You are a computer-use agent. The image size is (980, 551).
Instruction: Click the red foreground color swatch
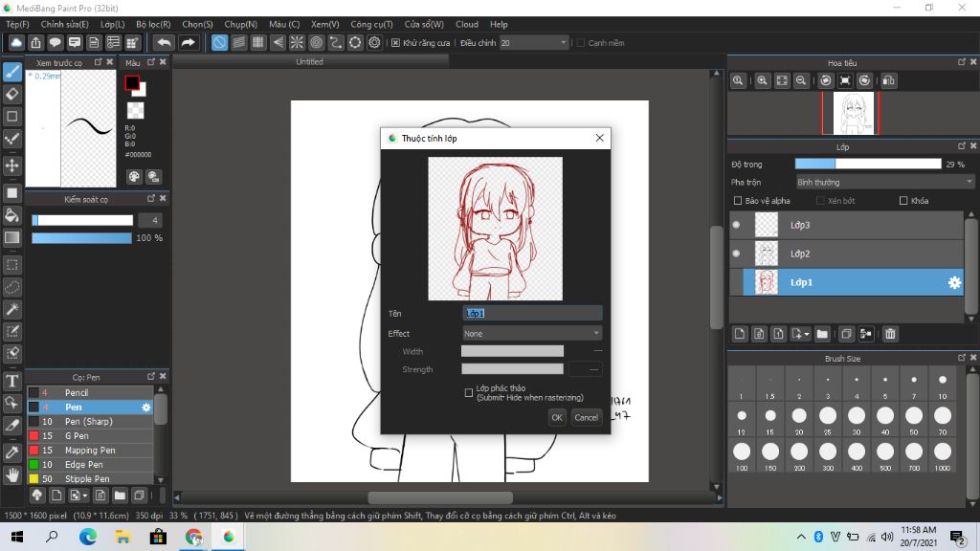[x=132, y=82]
